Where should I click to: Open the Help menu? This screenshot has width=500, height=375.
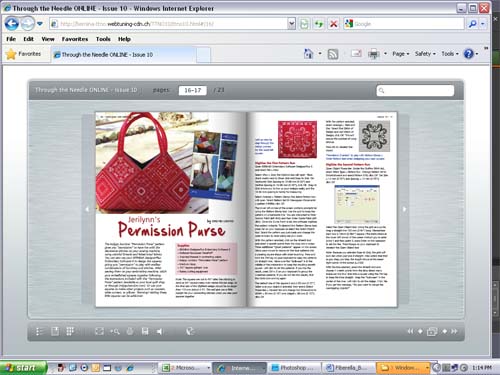(124, 39)
